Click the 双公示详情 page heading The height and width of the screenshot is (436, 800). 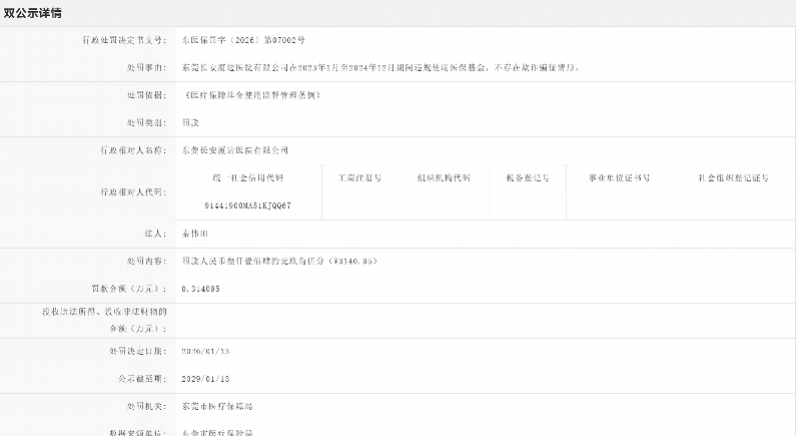(33, 13)
